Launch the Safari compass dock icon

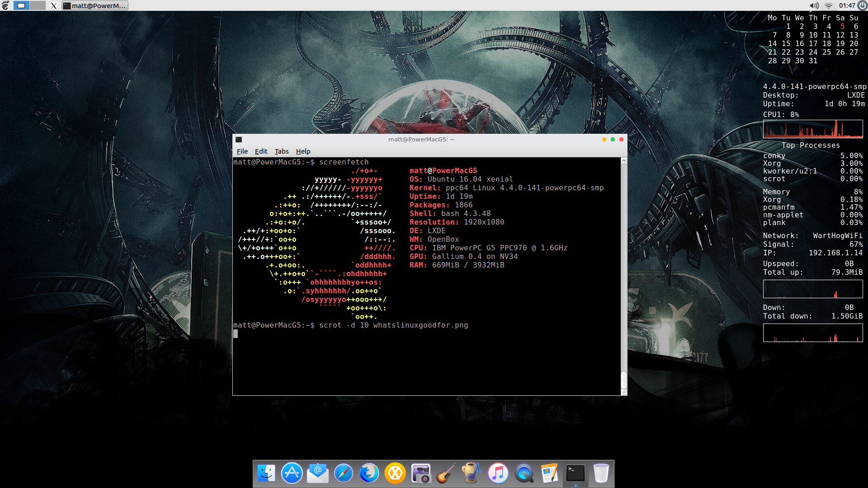coord(344,473)
